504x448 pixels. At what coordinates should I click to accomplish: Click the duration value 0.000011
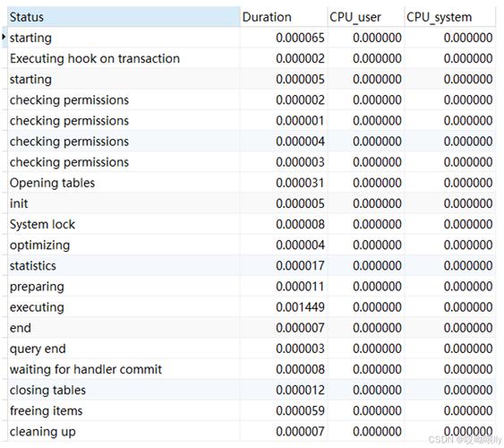point(300,287)
